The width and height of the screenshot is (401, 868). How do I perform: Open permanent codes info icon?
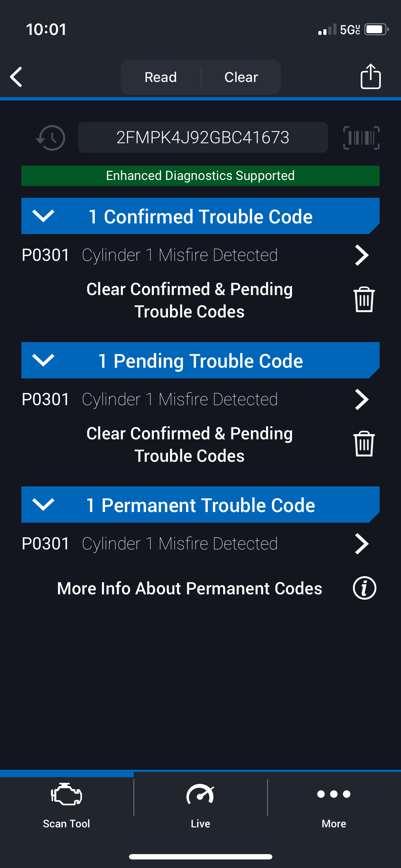(364, 588)
